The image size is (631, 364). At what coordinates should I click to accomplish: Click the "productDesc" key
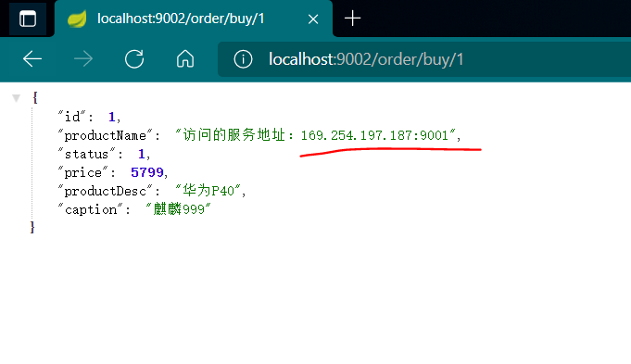point(105,191)
